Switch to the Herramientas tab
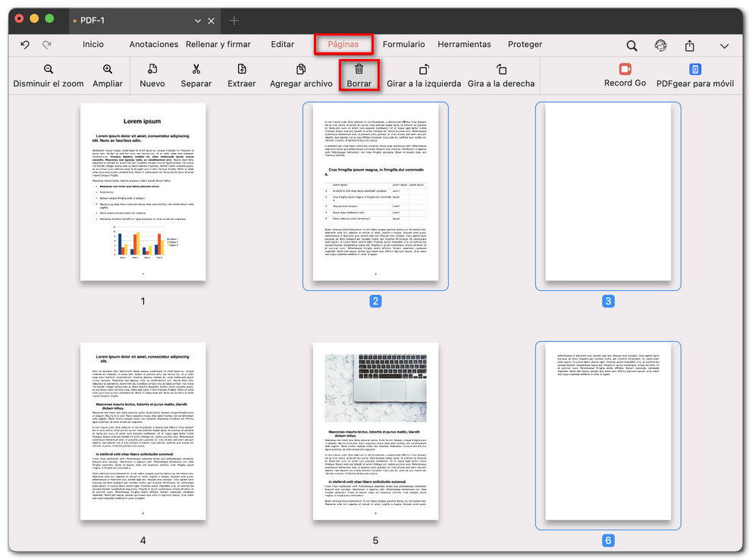752x560 pixels. pos(464,44)
